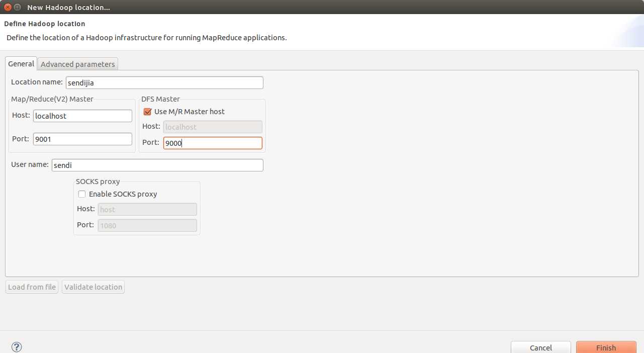Click the SOCKS proxy Port 1080 field
Screen dimensions: 644x353
click(x=147, y=225)
